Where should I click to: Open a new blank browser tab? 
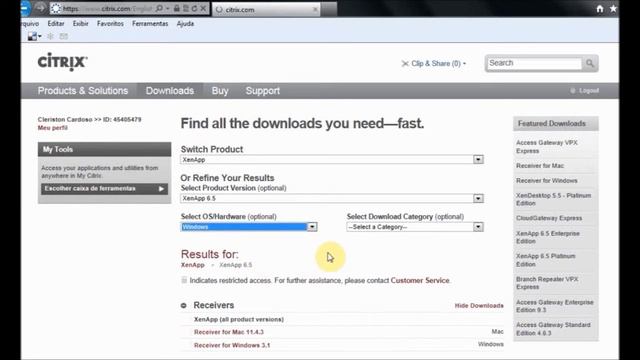329,9
